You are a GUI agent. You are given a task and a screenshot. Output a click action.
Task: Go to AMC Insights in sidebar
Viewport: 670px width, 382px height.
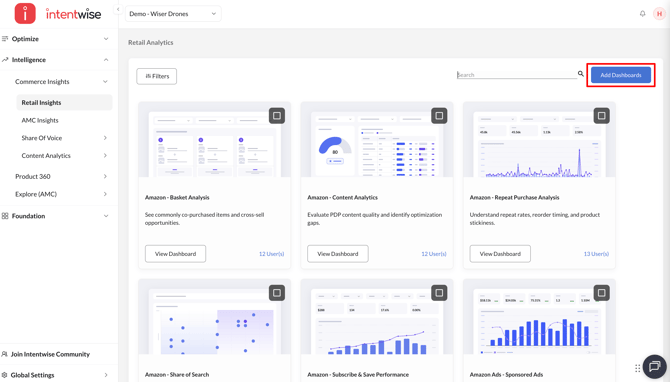[40, 120]
